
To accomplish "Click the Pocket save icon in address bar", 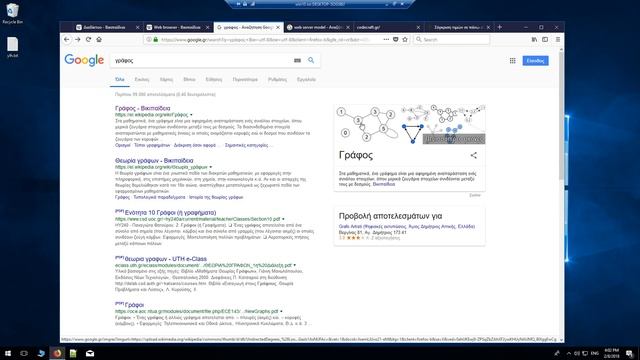I will point(396,40).
